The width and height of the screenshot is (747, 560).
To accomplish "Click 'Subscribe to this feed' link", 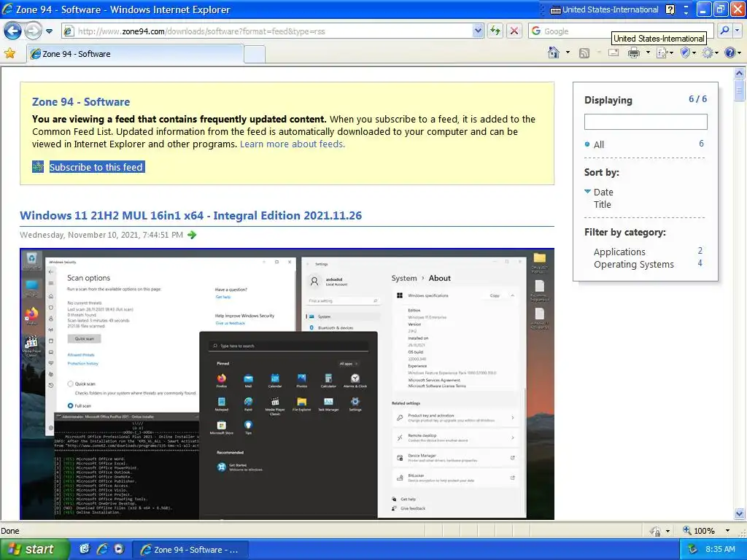I will click(x=96, y=167).
